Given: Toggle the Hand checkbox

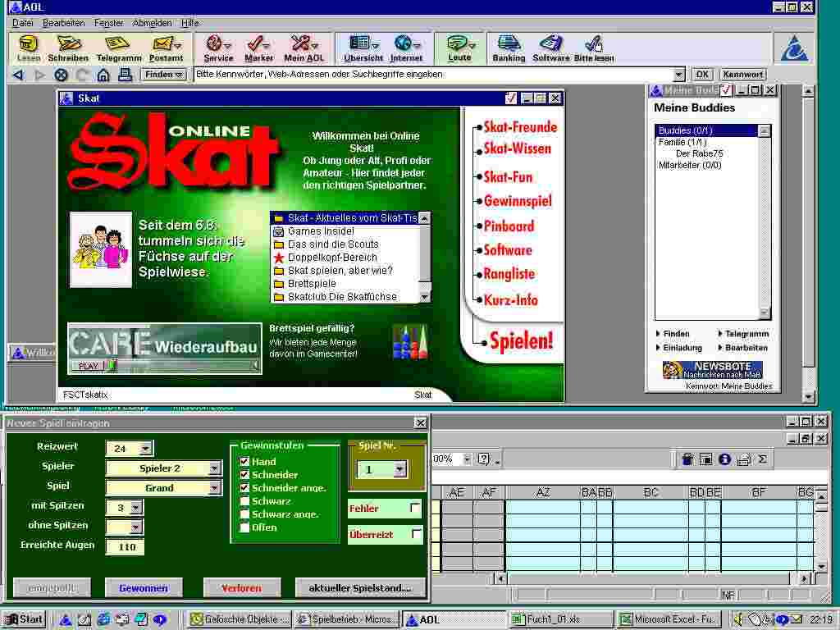Looking at the screenshot, I should (244, 461).
